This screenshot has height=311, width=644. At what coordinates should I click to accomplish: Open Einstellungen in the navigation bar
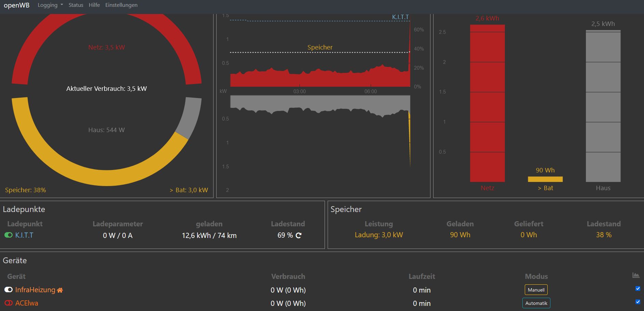tap(121, 5)
